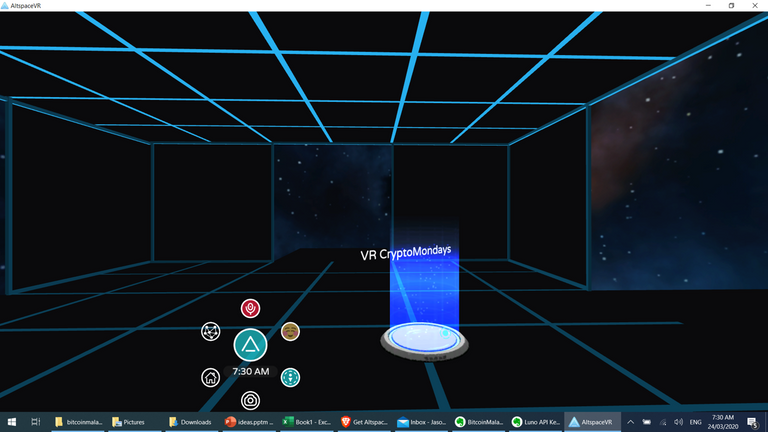The image size is (768, 432).
Task: Switch to ideas.pptm PowerPoint window
Action: 249,422
